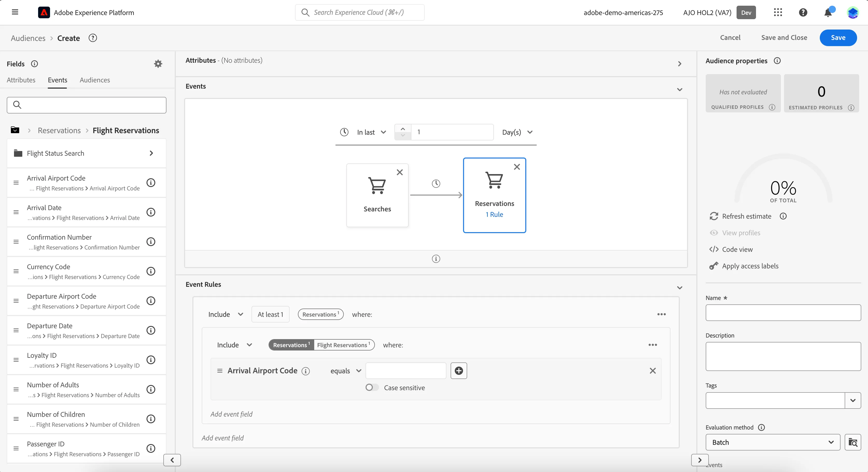This screenshot has height=472, width=868.
Task: Open the Tags dropdown arrow
Action: pos(853,401)
